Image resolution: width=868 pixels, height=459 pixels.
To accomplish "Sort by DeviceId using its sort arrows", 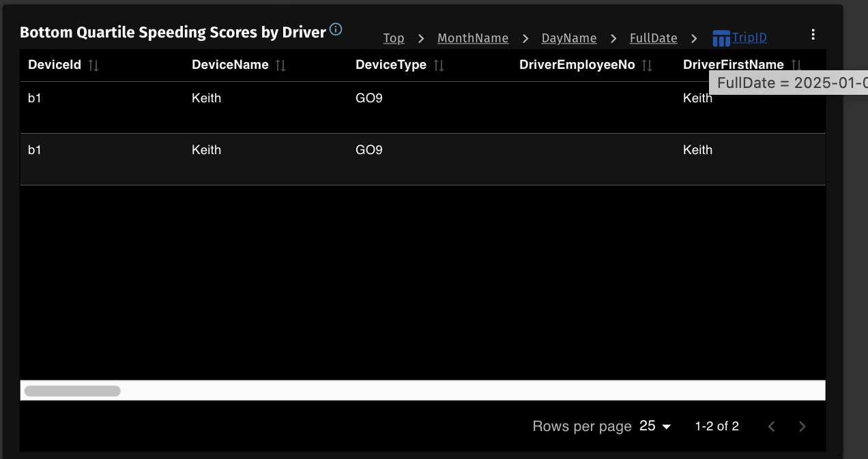I will click(93, 65).
